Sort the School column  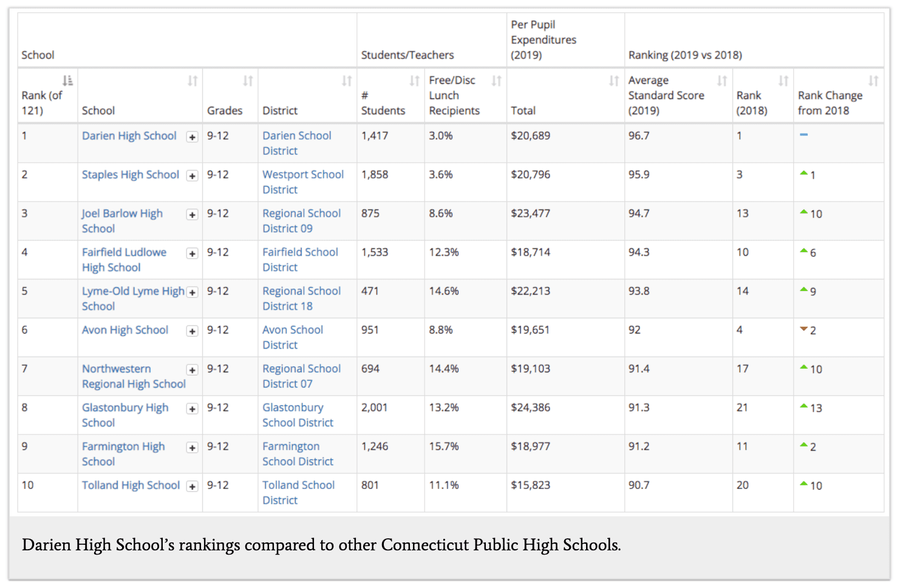[x=192, y=80]
